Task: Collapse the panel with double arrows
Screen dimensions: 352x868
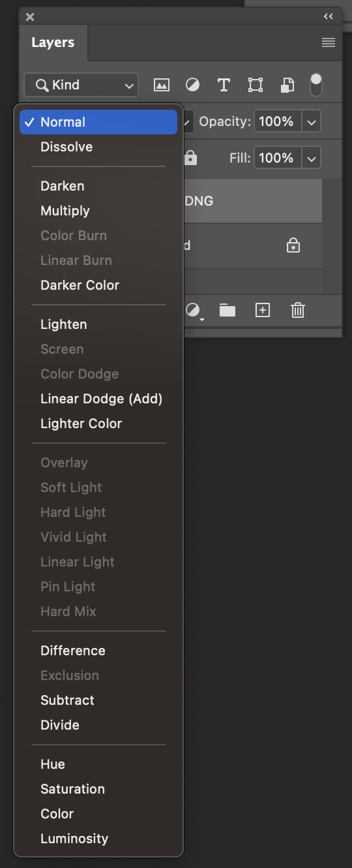Action: point(329,16)
